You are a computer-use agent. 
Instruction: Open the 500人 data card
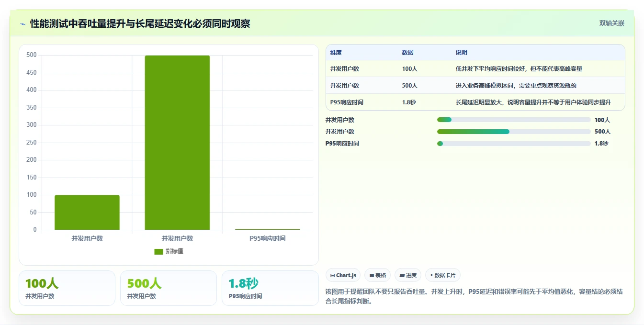point(169,288)
